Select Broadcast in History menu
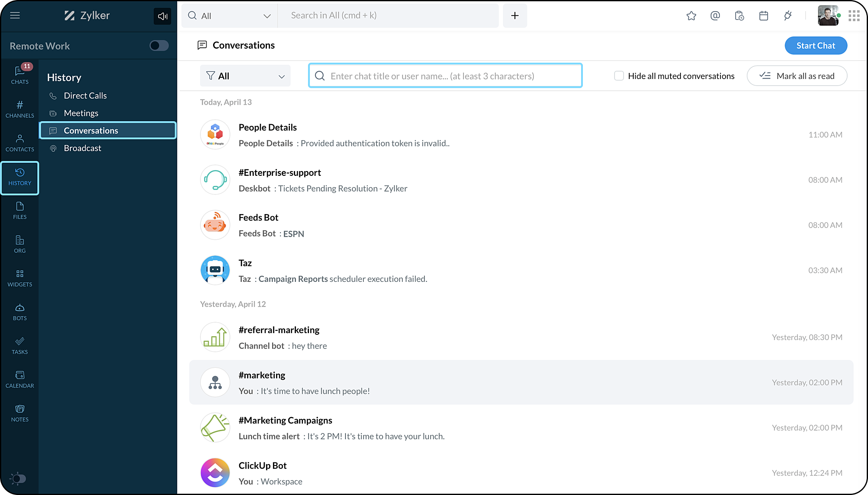Viewport: 868px width, 495px height. click(82, 148)
